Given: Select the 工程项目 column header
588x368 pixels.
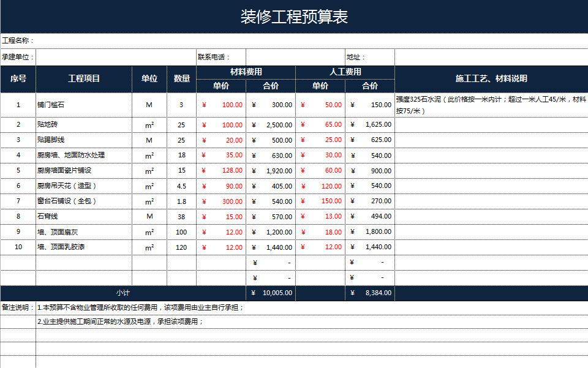Looking at the screenshot, I should coord(84,77).
